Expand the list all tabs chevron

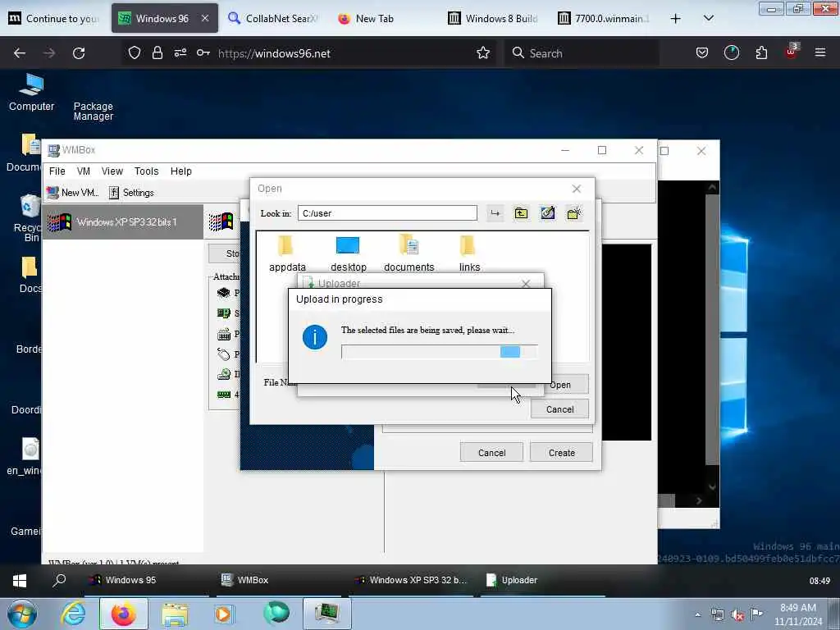[708, 18]
